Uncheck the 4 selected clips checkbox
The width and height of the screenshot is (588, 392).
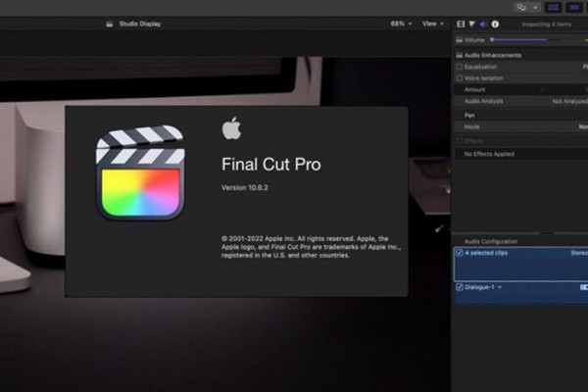click(460, 253)
